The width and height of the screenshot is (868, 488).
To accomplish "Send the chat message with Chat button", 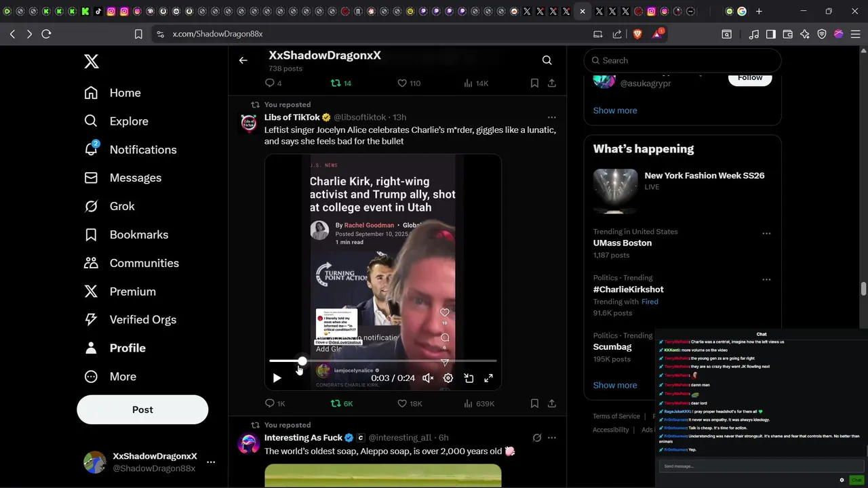I will 856,480.
